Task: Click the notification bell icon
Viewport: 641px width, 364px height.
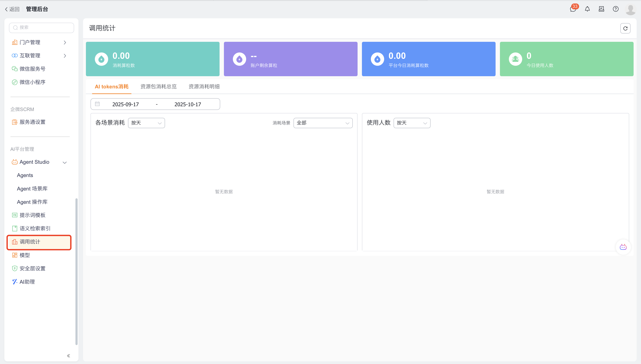Action: (x=587, y=9)
